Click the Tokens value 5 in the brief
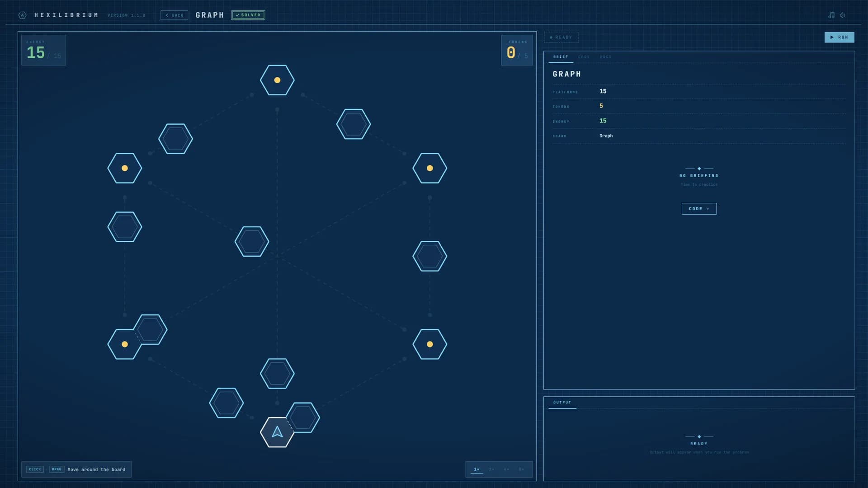Viewport: 868px width, 488px height. point(601,106)
